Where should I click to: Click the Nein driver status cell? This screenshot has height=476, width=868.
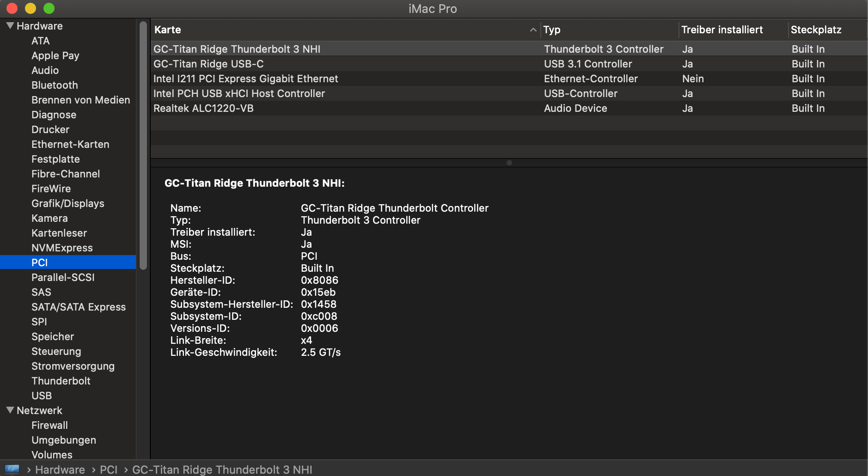point(693,79)
